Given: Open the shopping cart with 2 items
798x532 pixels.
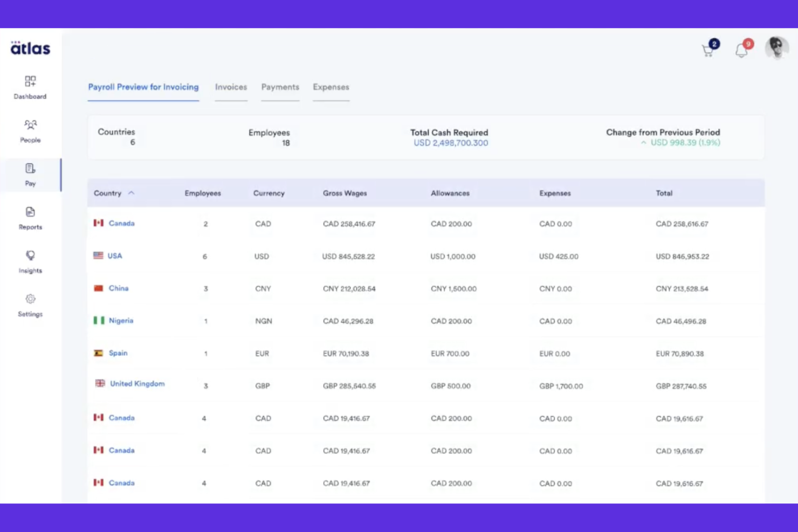Looking at the screenshot, I should [x=708, y=50].
